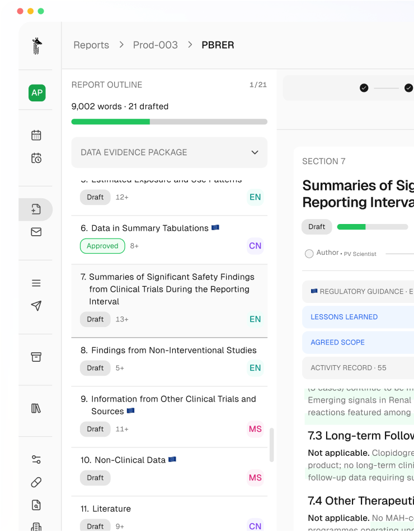Click the 9,002 words · 21 drafted text
414x532 pixels.
[120, 106]
